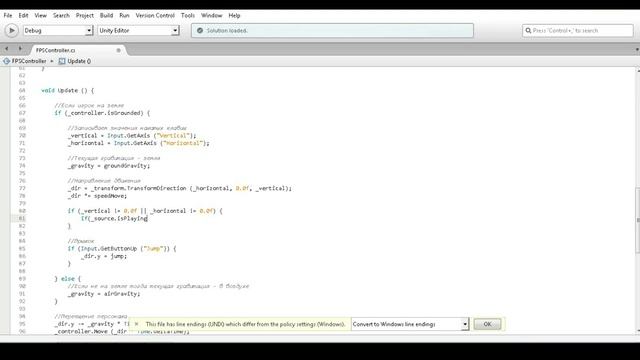The height and width of the screenshot is (360, 640).
Task: Click the 'Input.GetAxis ("Vertical")' line
Action: [132, 136]
